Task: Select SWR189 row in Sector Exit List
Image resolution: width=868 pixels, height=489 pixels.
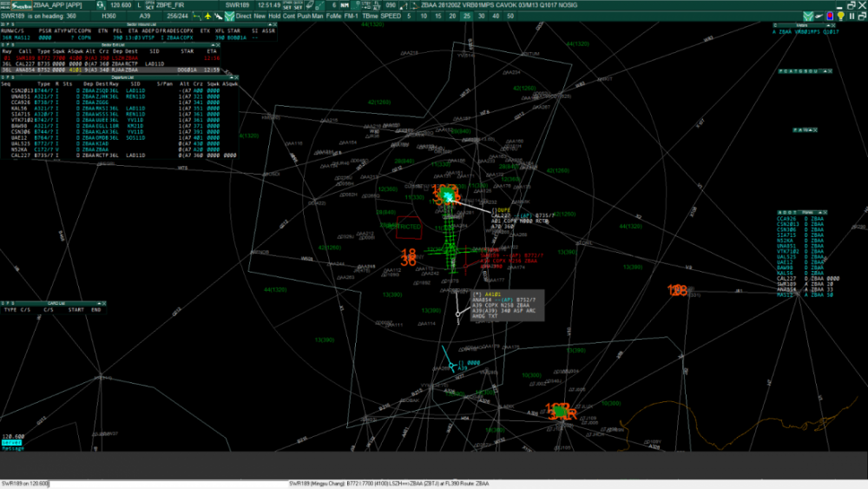Action: coord(110,58)
